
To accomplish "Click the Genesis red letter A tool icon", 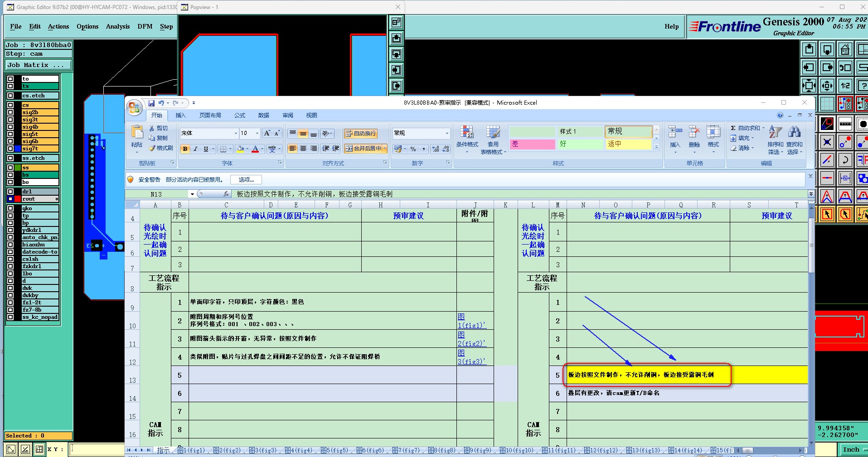I will [x=827, y=196].
